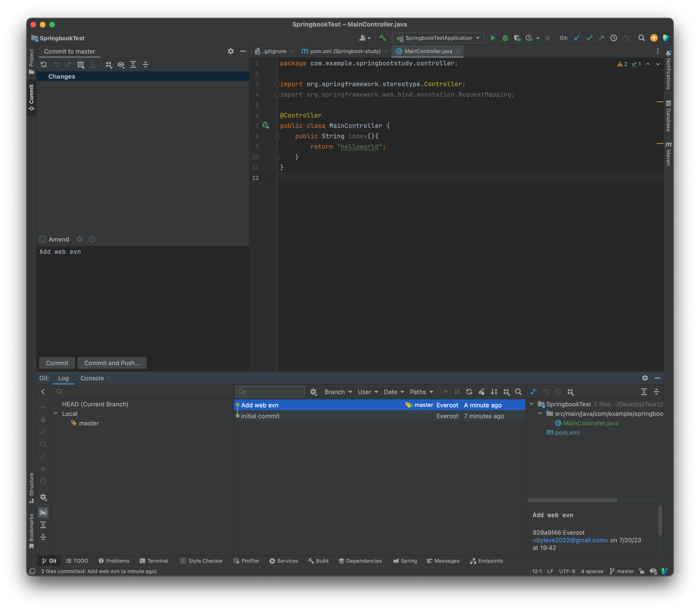Update project with Git blue arrow icon
The height and width of the screenshot is (611, 700).
(577, 38)
